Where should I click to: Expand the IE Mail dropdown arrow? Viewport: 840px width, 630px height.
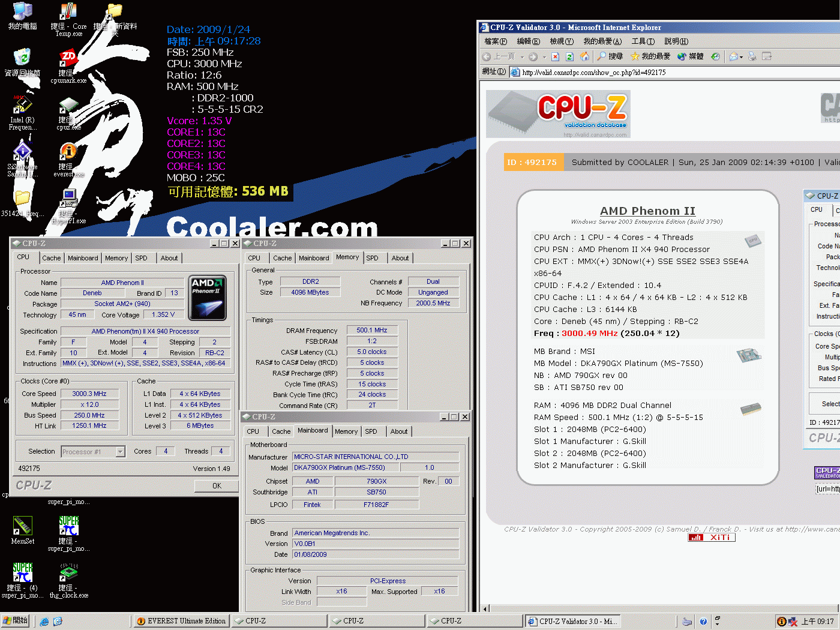click(742, 57)
